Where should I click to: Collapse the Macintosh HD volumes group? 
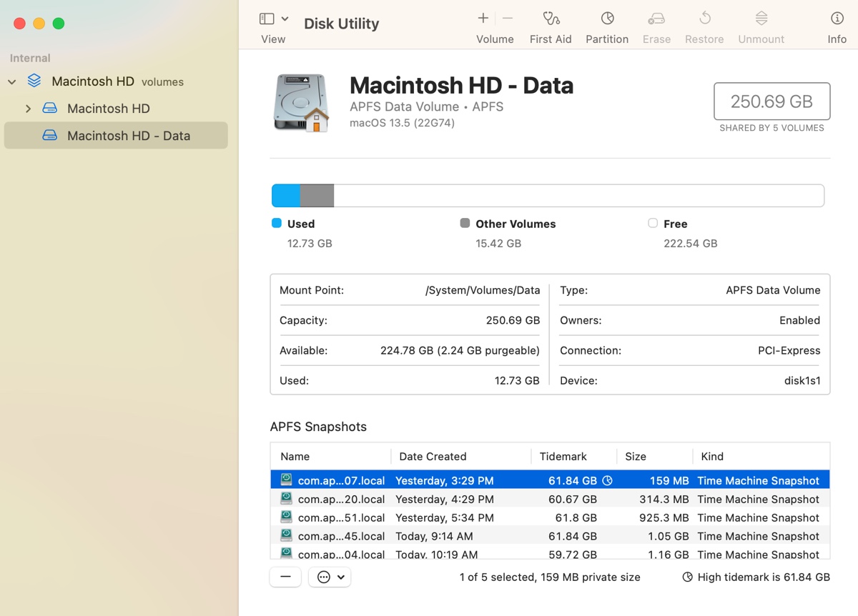point(11,81)
